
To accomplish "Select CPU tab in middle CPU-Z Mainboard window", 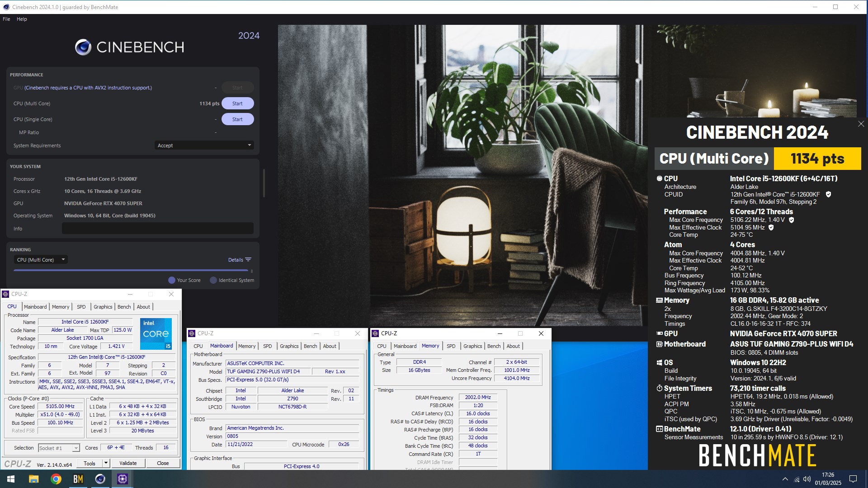I will pyautogui.click(x=198, y=346).
